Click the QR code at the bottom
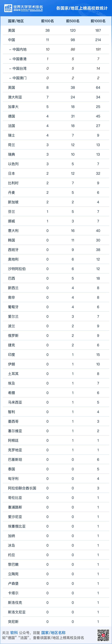The height and width of the screenshot is (644, 112). (103, 635)
